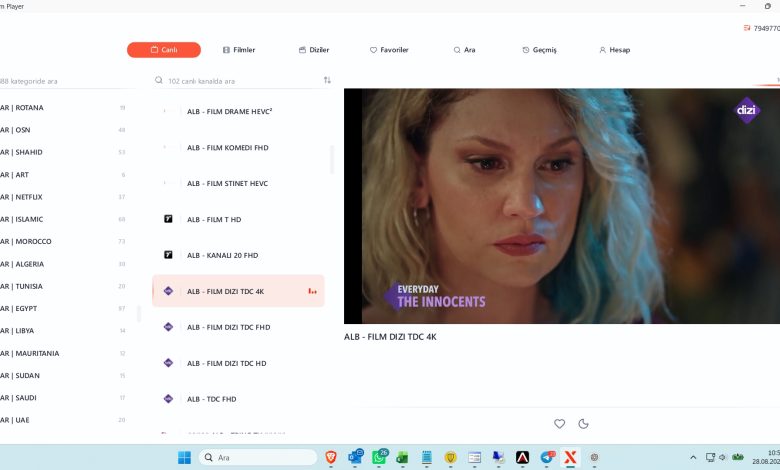The height and width of the screenshot is (470, 780).
Task: Open Excel from the taskbar
Action: coord(402,458)
